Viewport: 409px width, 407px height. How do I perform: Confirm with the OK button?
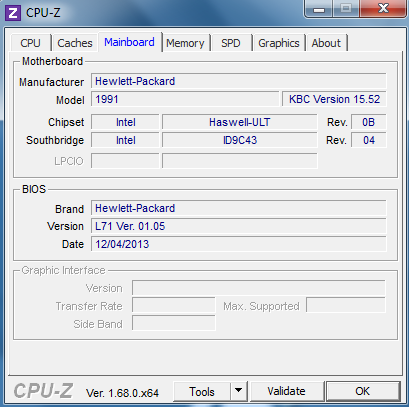363,391
